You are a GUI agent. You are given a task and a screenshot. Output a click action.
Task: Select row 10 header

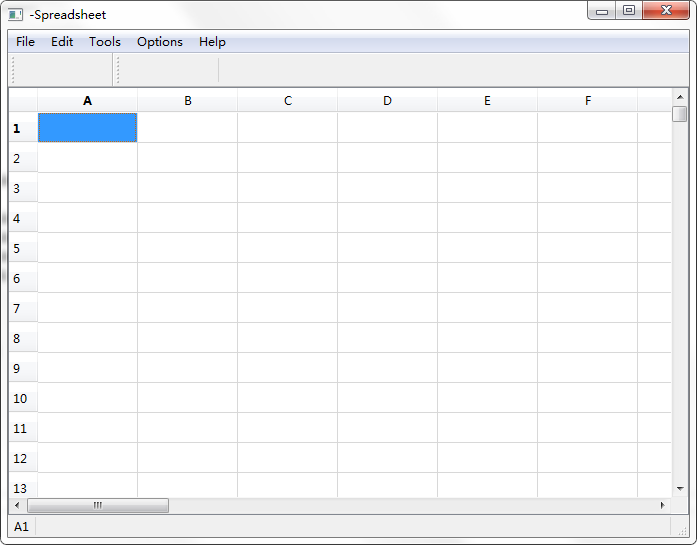(x=23, y=398)
